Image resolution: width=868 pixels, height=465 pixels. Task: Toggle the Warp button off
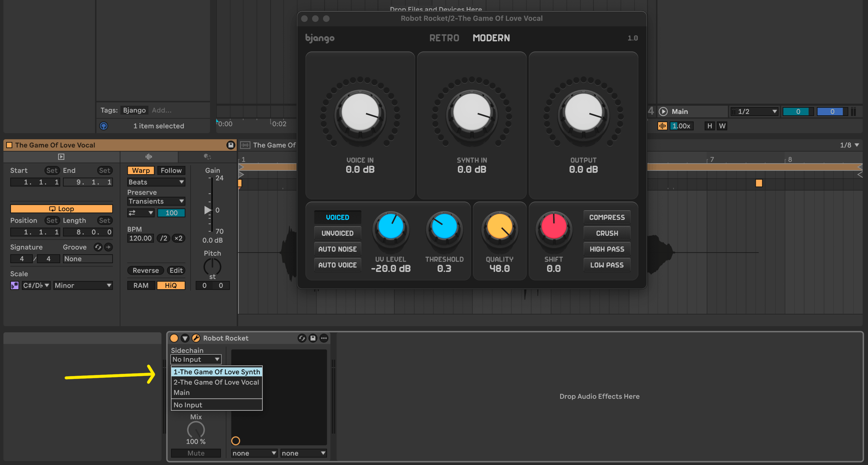point(141,171)
